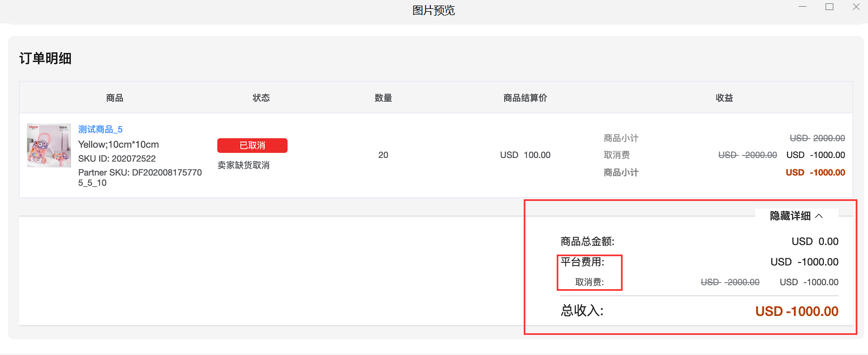Click the product thumbnail image
868x355 pixels.
click(49, 146)
